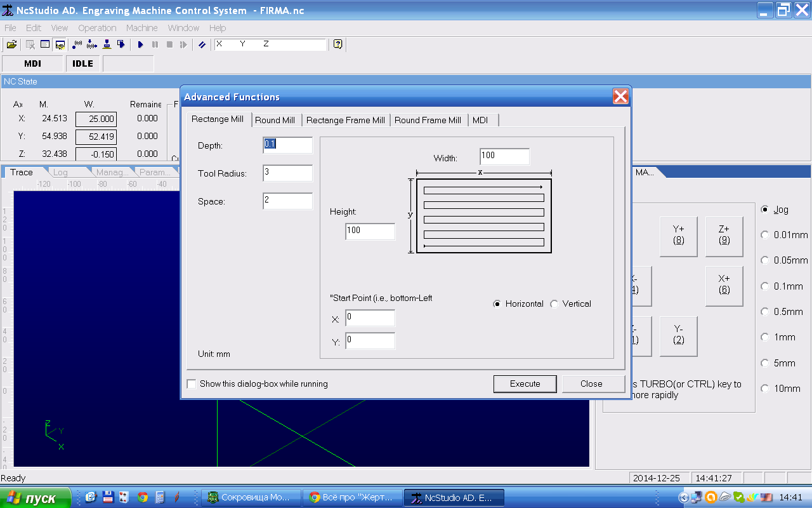Click the stop toolbar icon
This screenshot has height=508, width=812.
[x=169, y=44]
